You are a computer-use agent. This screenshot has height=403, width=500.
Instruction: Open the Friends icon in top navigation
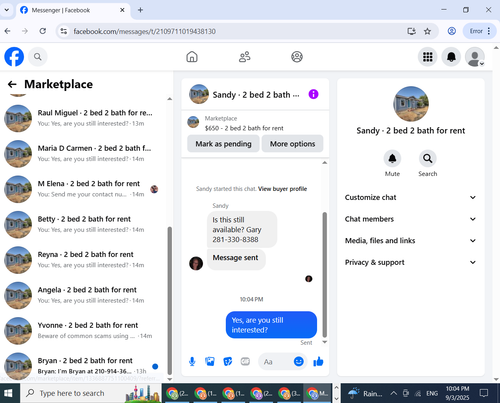click(x=244, y=57)
